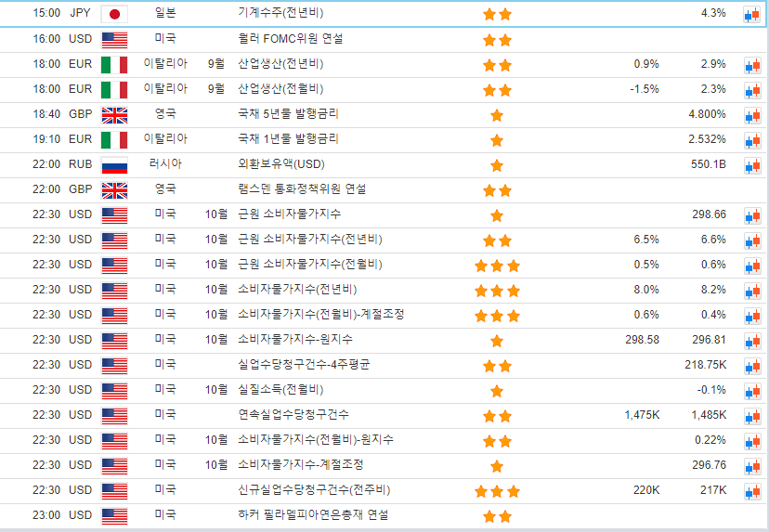Click chart icon for 신규실업수당청구건수(전주비) row
769x532 pixels.
[751, 491]
